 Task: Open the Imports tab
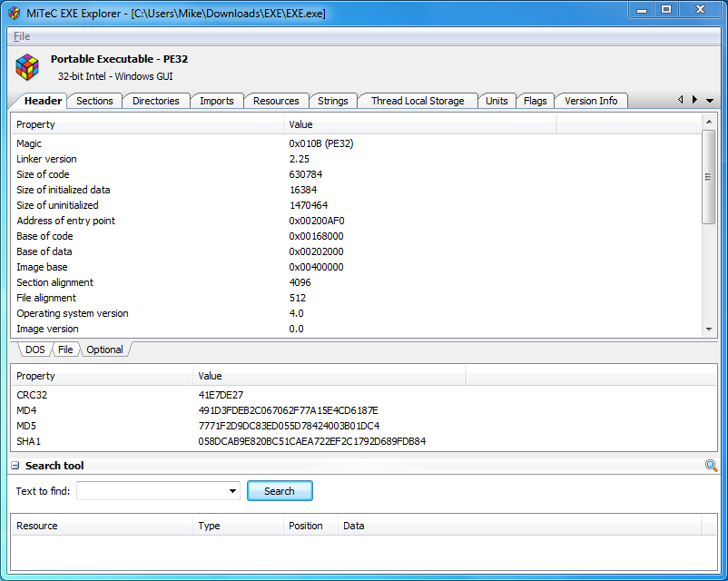217,101
